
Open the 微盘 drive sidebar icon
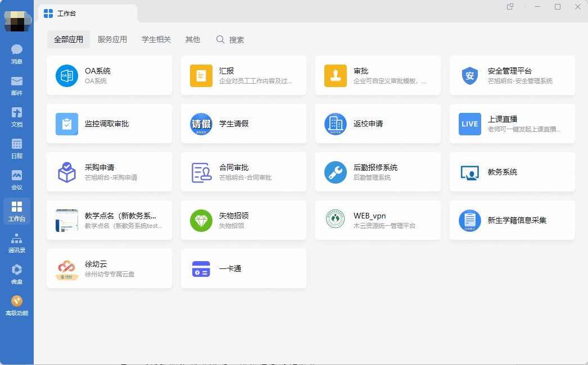tap(17, 274)
